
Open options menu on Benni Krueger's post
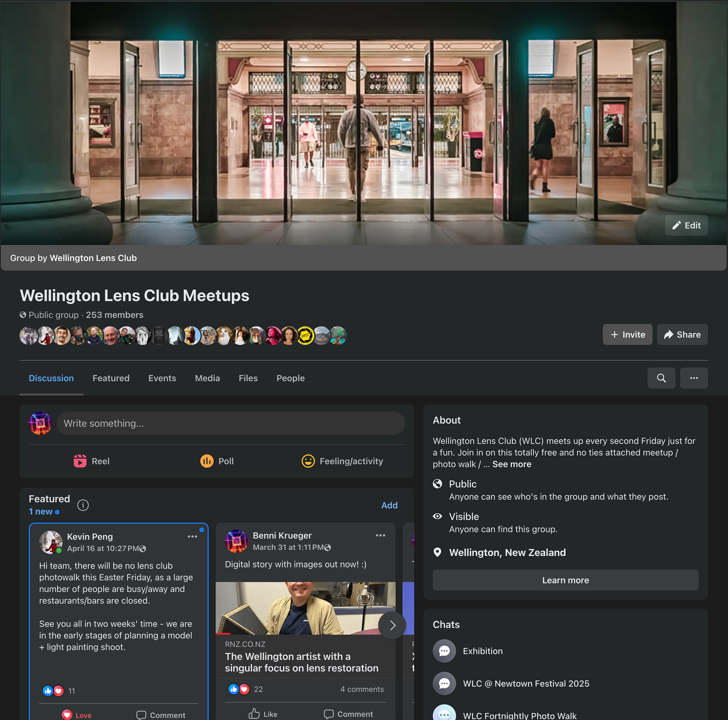(x=380, y=535)
